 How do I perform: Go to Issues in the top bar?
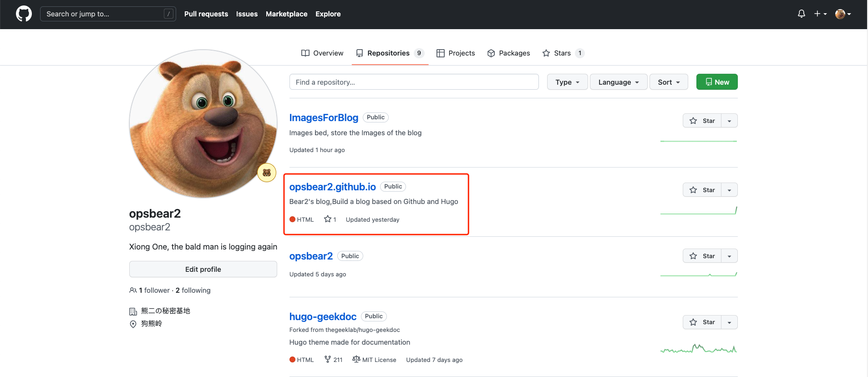point(247,14)
